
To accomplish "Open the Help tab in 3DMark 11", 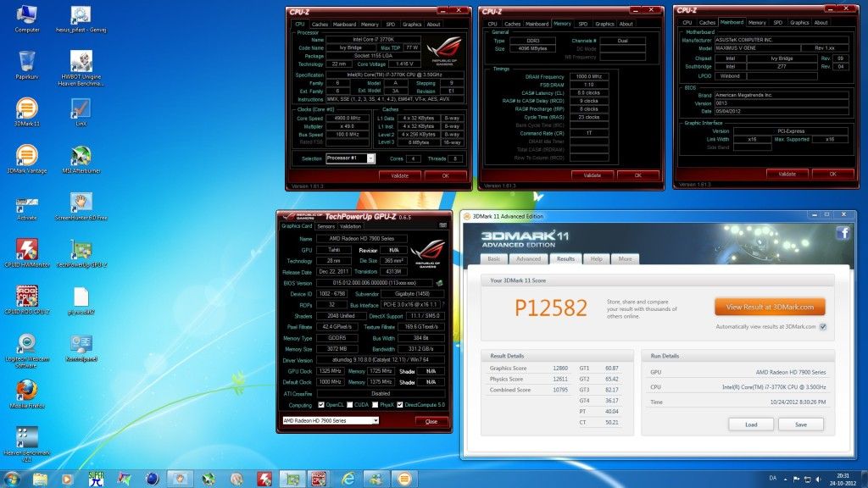I will click(596, 259).
